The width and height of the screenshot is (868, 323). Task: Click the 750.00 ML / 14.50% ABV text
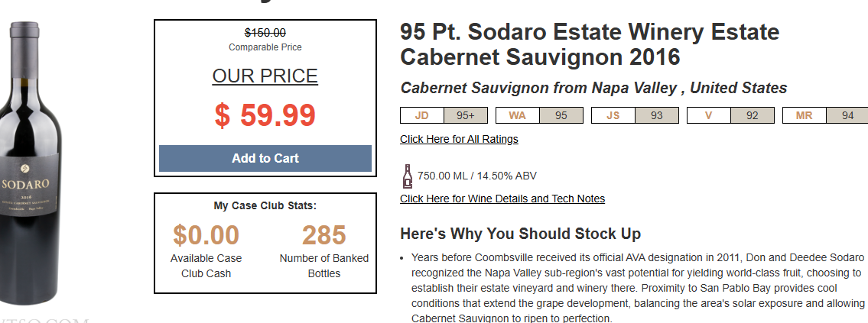(477, 176)
